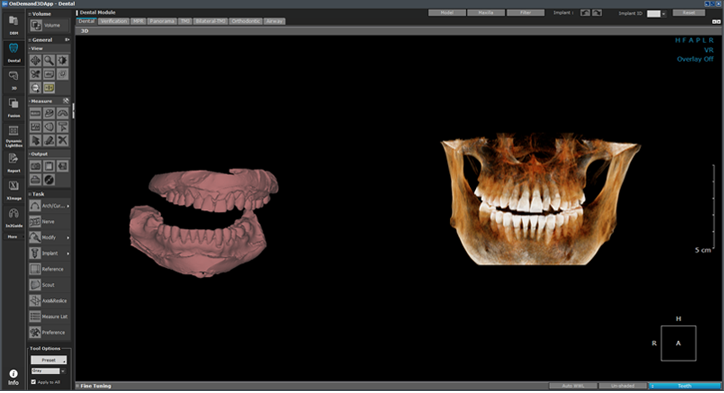Open the Scout task
This screenshot has width=724, height=393.
click(49, 285)
